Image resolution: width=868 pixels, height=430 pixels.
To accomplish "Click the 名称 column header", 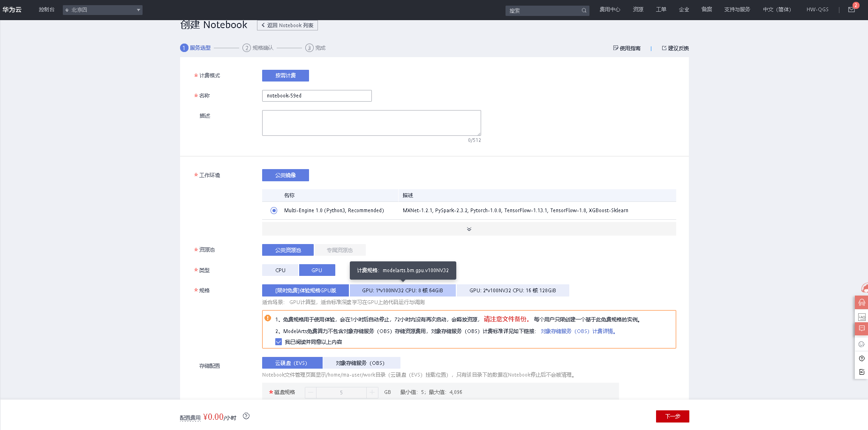I will (289, 195).
